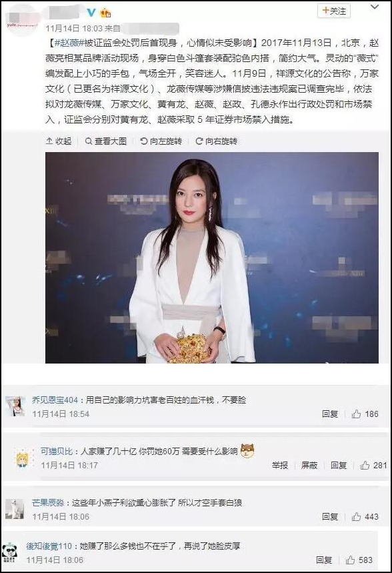The height and width of the screenshot is (573, 392).
Task: Reply to 芒果辰淼's comment
Action: [x=330, y=517]
